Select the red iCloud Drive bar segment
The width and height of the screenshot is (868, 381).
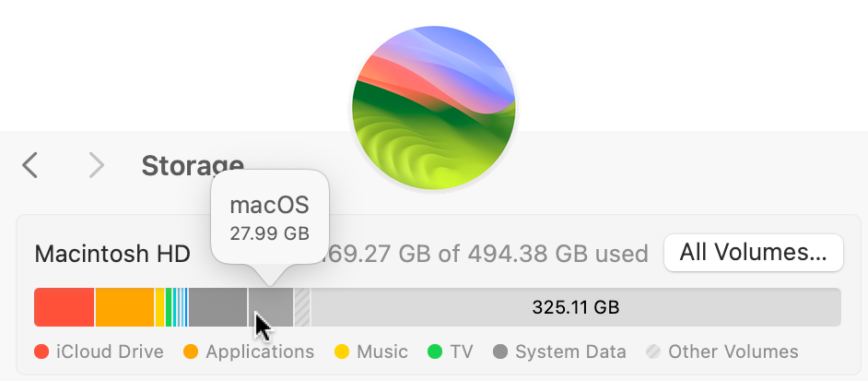coord(64,307)
